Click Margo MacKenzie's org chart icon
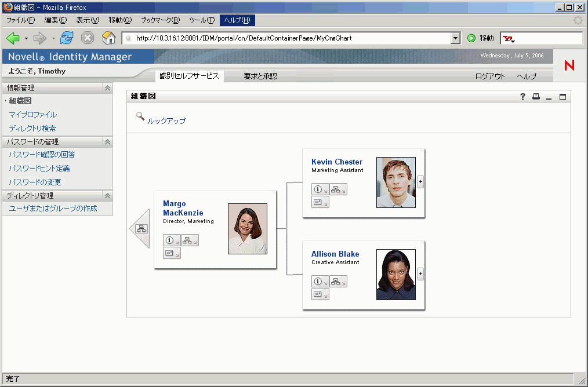Screen dimensions: 588x387 (190, 240)
